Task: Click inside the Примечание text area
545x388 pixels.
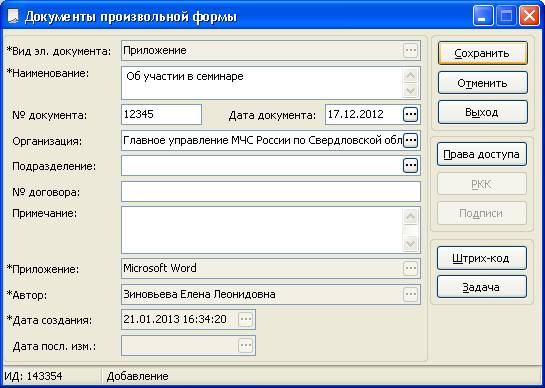Action: tap(263, 230)
